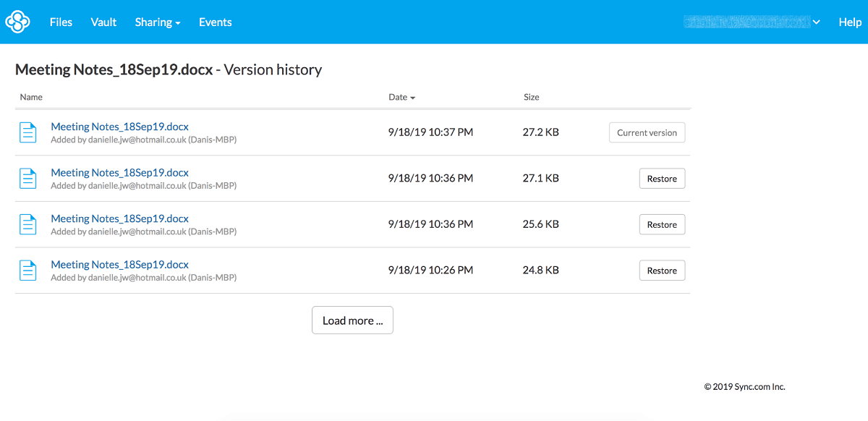Viewport: 868px width, 421px height.
Task: Open the 10:37 PM Meeting Notes_18Sep19.docx link
Action: click(x=119, y=127)
